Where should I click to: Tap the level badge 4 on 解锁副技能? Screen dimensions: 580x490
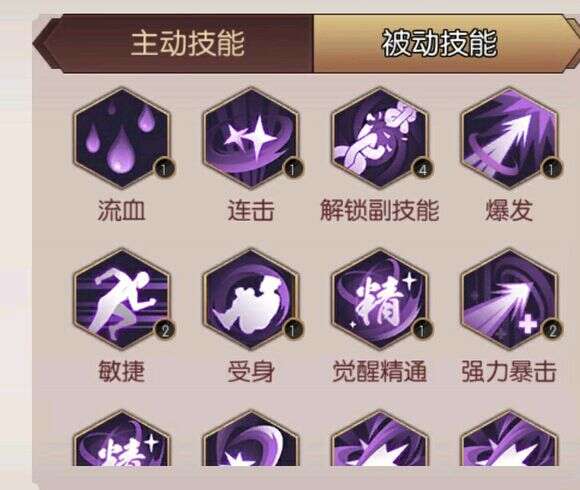(x=423, y=169)
